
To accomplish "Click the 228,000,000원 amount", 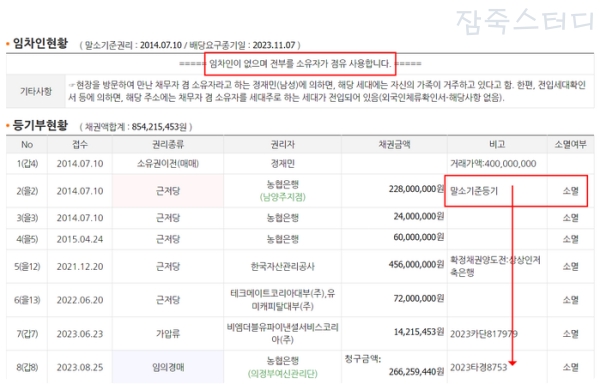I will (416, 189).
